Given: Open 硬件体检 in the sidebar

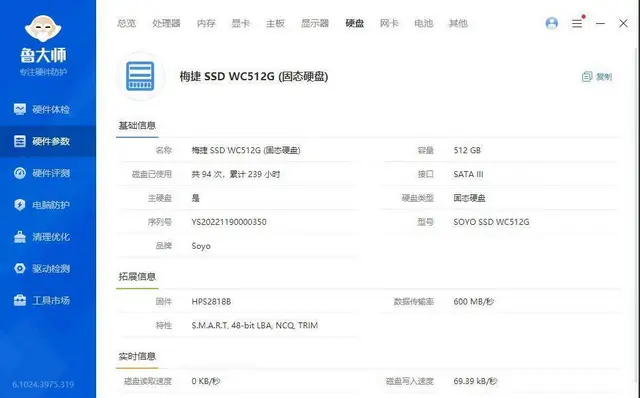Looking at the screenshot, I should tap(48, 109).
